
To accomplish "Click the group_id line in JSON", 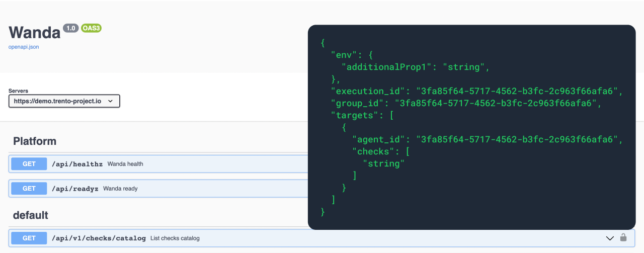I will [x=466, y=103].
